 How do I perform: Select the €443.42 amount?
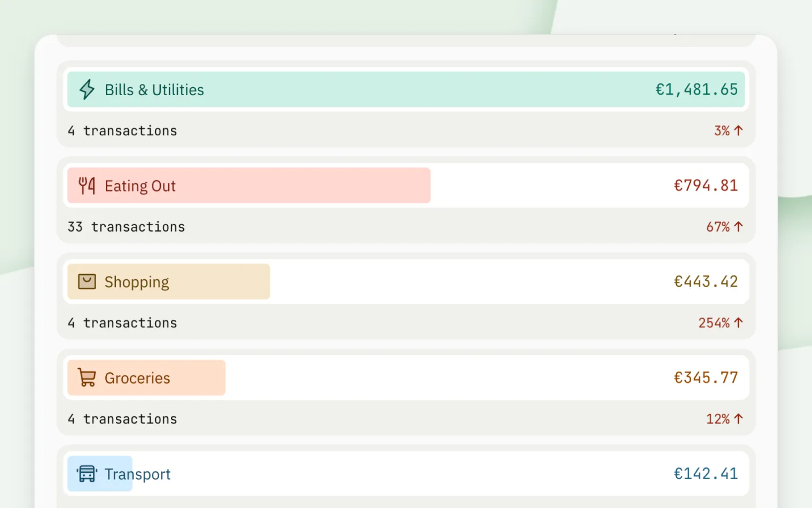706,281
